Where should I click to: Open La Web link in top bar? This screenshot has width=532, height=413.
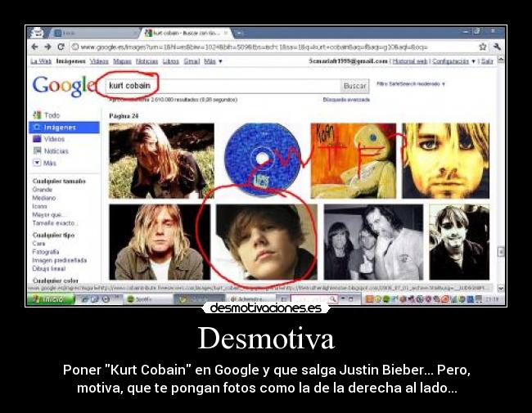41,61
